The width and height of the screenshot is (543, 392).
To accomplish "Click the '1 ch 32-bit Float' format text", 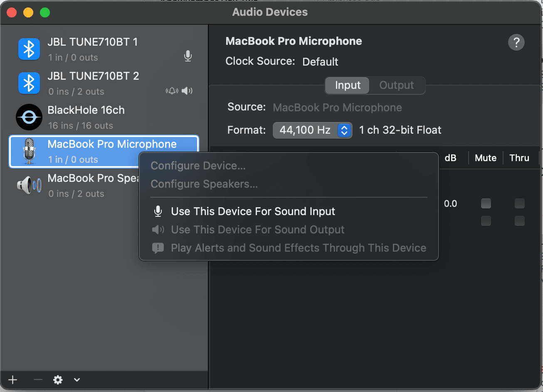I will (x=400, y=130).
